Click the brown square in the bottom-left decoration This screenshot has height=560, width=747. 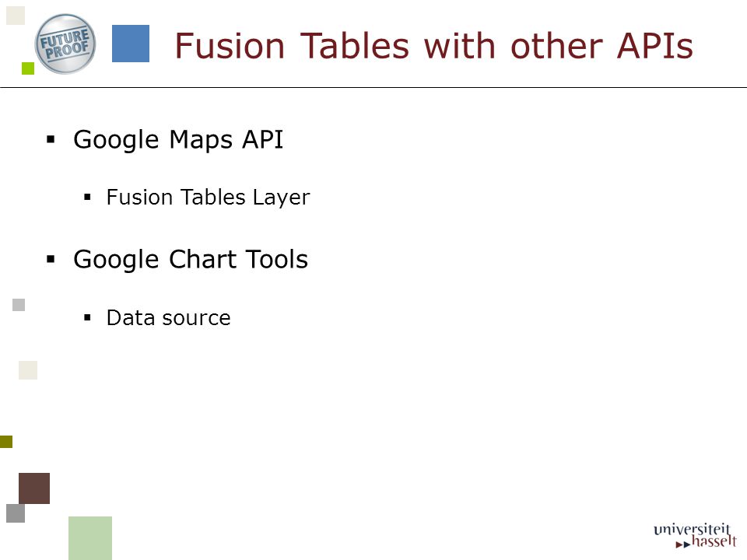[x=34, y=488]
